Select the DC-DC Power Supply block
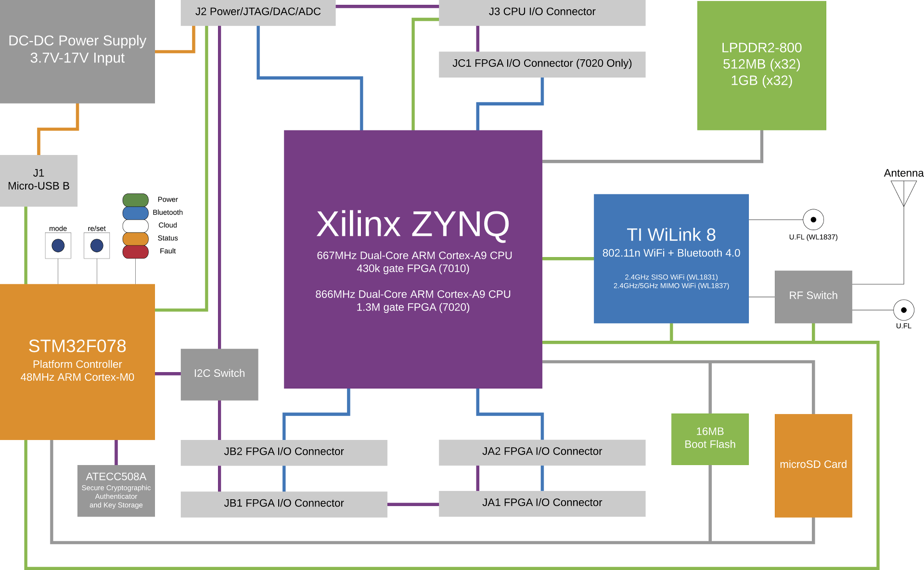Image resolution: width=924 pixels, height=570 pixels. (x=77, y=52)
